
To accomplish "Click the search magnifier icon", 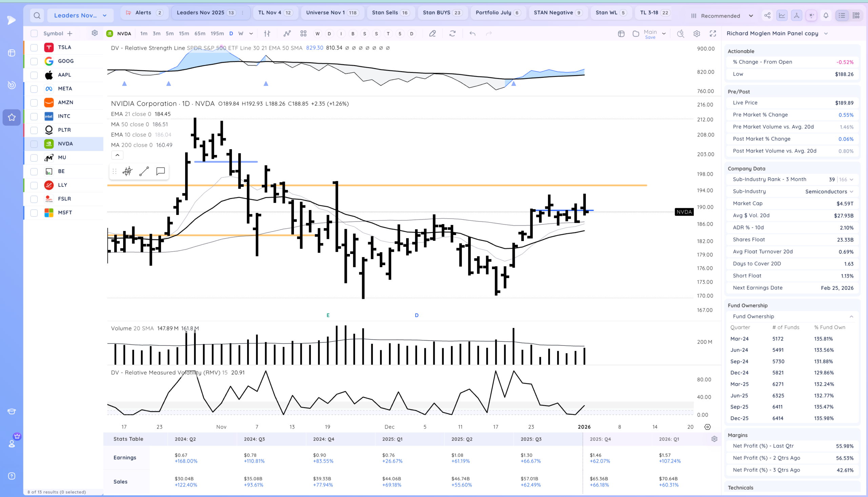I will (x=37, y=15).
